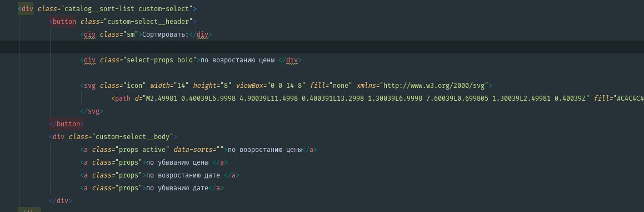644x212 pixels.
Task: Click the "svg" name in the opening svg tag
Action: point(90,86)
